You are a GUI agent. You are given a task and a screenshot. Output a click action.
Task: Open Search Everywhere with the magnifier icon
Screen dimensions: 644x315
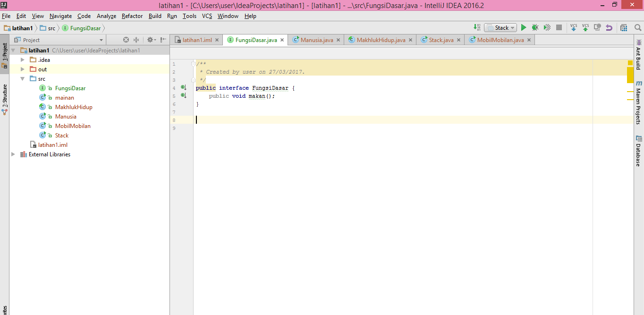638,27
